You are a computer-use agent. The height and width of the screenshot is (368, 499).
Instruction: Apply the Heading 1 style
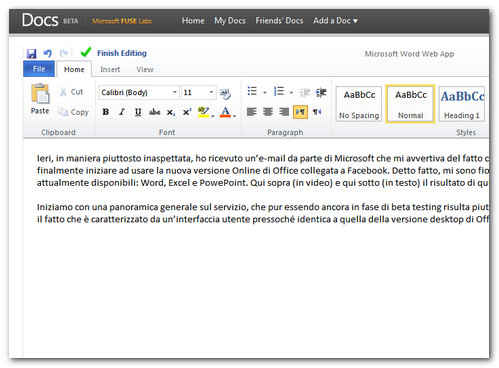coord(462,104)
